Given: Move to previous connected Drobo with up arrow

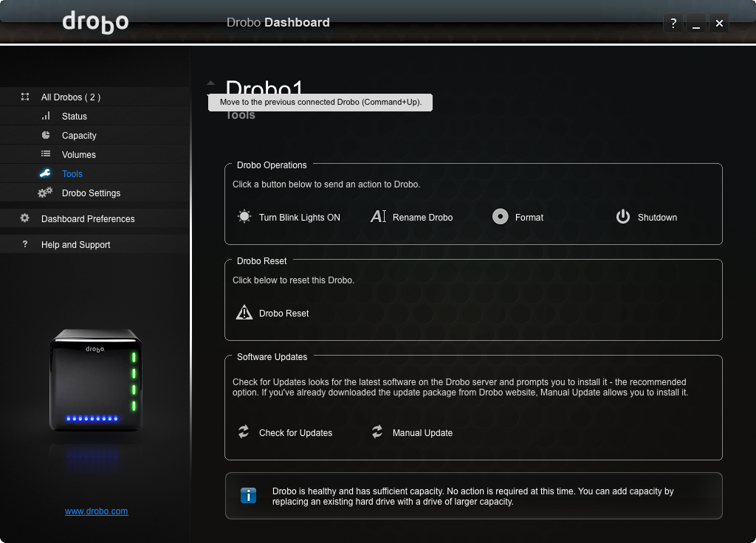Looking at the screenshot, I should click(210, 83).
